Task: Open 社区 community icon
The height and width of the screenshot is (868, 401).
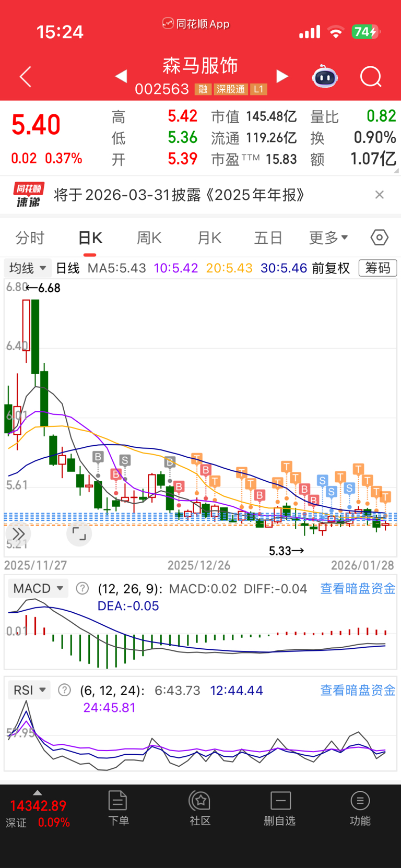Action: pos(200,808)
